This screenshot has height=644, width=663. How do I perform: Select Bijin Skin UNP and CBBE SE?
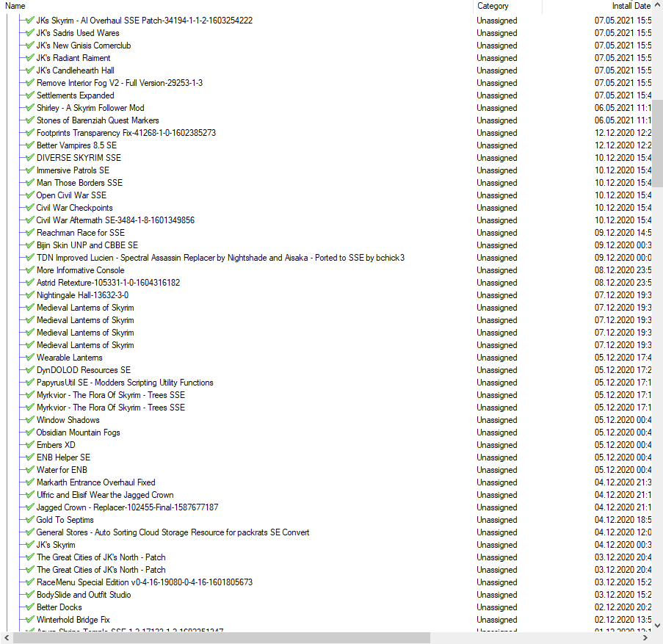(87, 245)
